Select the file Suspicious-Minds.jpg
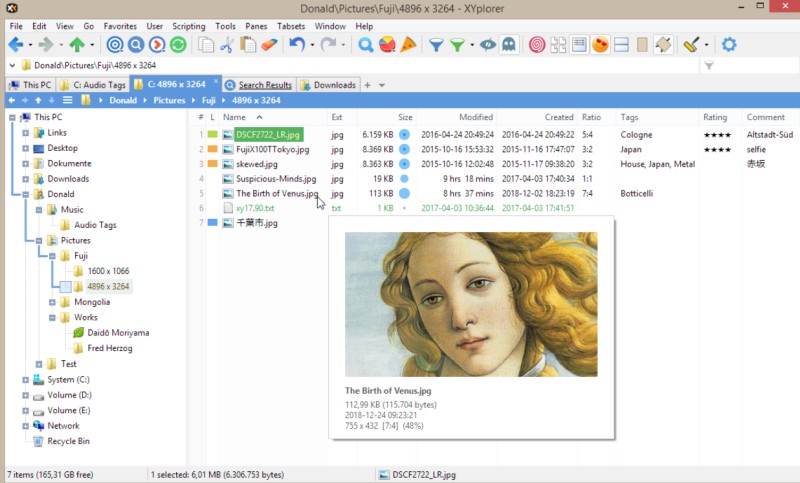Image resolution: width=800 pixels, height=483 pixels. [x=276, y=179]
